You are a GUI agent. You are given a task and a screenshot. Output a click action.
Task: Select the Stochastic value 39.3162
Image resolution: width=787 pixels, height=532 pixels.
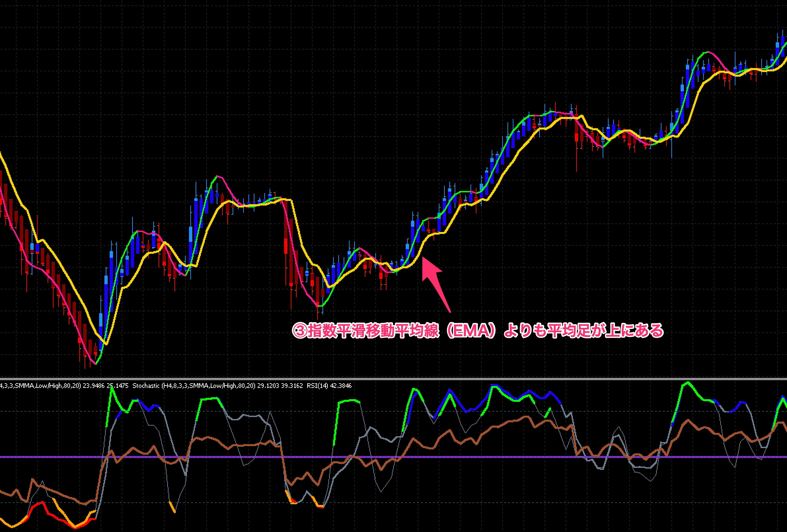pos(292,386)
